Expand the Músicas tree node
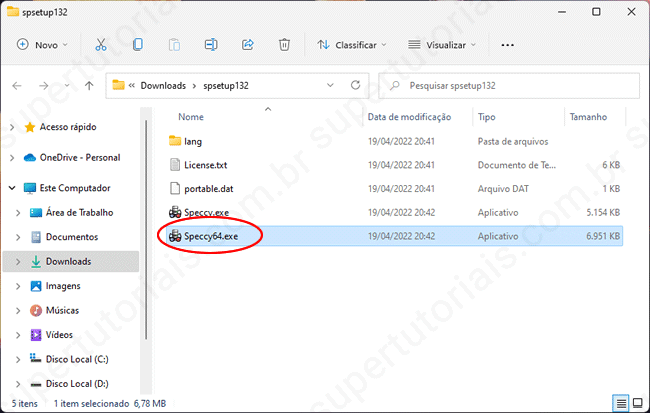The height and width of the screenshot is (413, 650). pos(18,310)
